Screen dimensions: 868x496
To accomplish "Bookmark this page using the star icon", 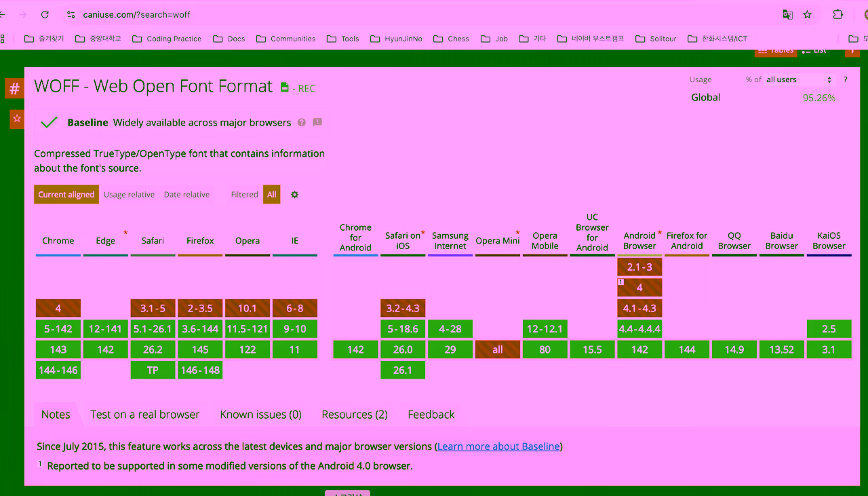I will (x=807, y=14).
